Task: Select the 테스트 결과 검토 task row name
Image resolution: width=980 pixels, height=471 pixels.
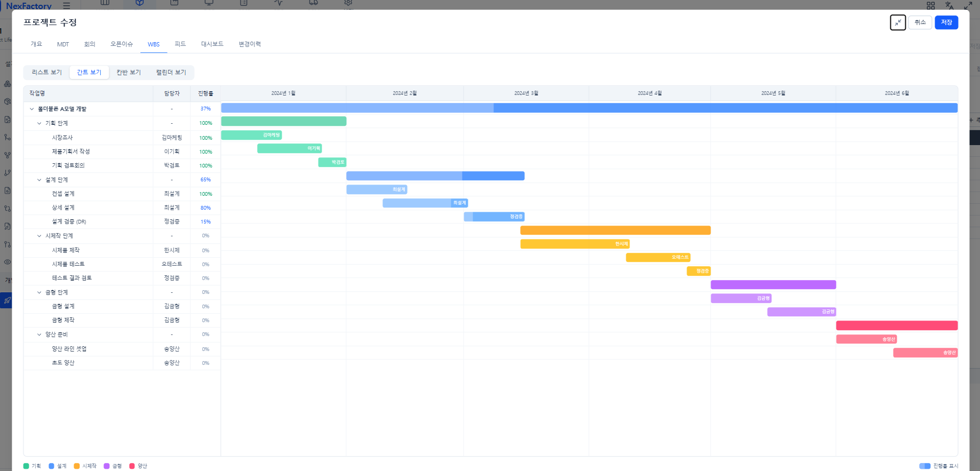Action: (71, 278)
